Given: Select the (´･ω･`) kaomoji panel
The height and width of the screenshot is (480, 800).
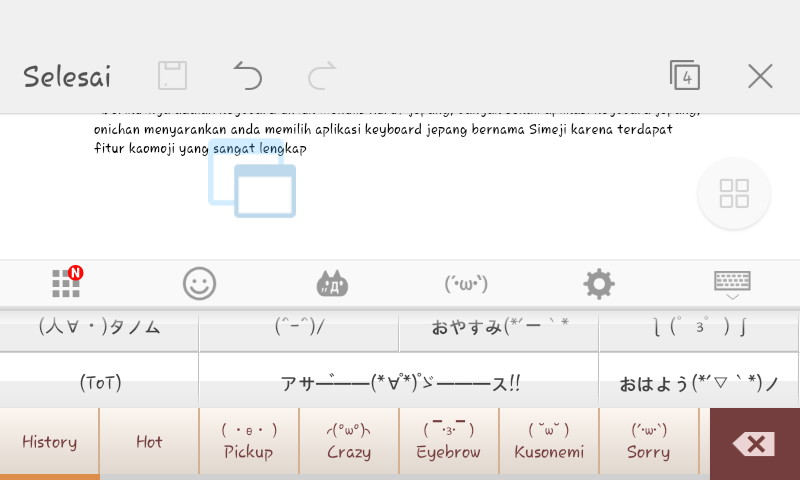Looking at the screenshot, I should click(466, 284).
